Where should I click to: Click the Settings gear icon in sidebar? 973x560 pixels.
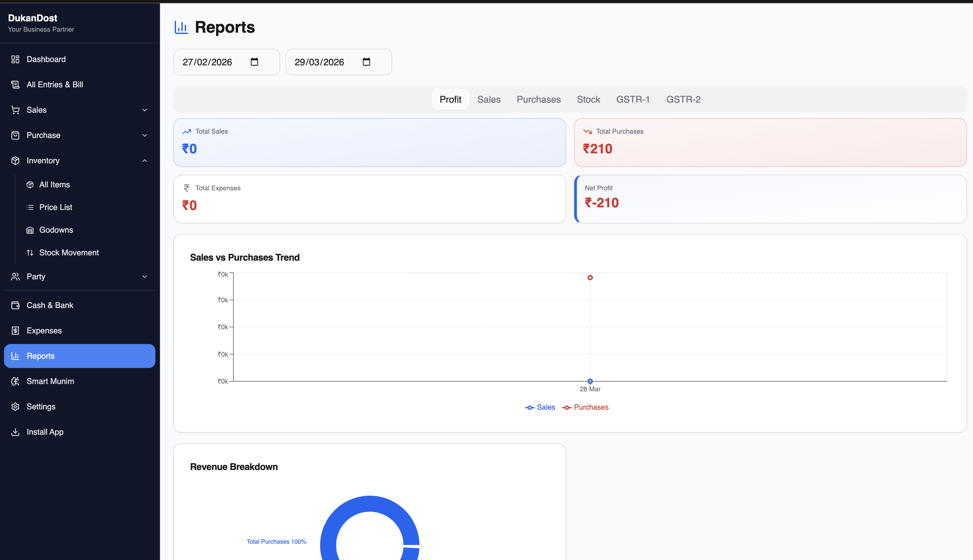pyautogui.click(x=15, y=407)
